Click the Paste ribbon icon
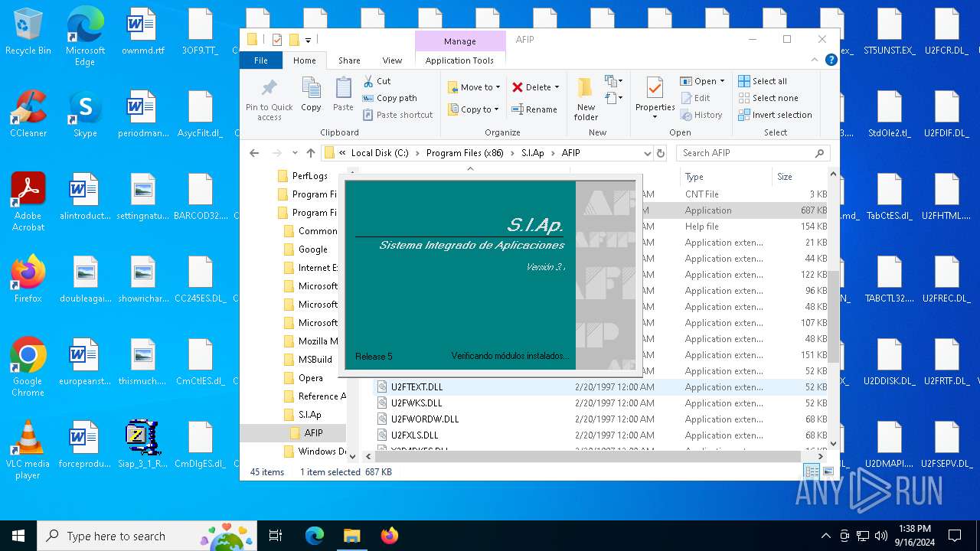This screenshot has width=980, height=551. pos(343,95)
